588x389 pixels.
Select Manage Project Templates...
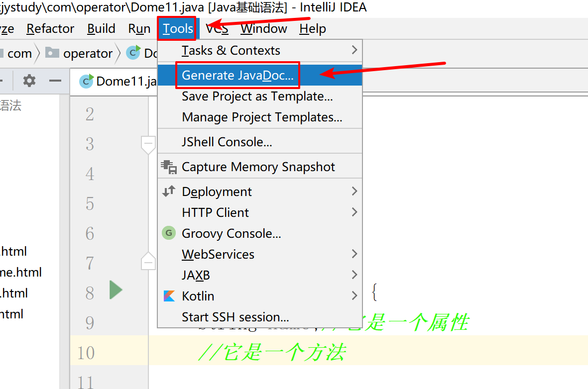click(260, 117)
